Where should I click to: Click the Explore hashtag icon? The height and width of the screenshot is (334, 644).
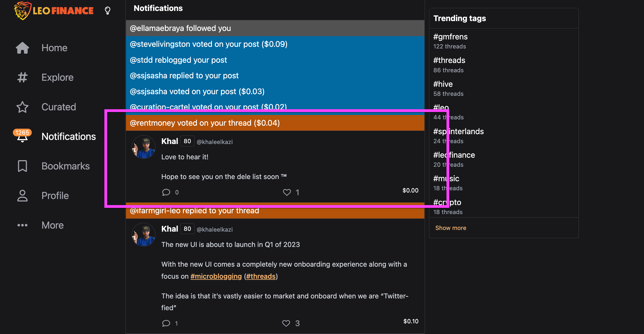[x=22, y=77]
